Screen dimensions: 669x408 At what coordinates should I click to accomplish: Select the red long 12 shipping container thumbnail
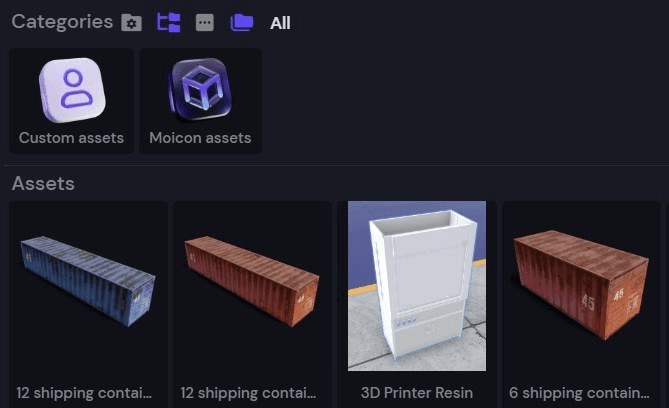252,280
